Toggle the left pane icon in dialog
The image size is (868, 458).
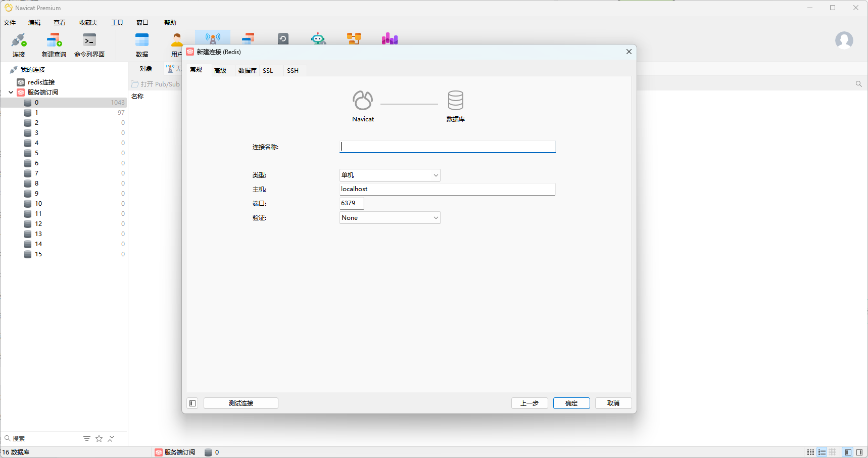[192, 403]
